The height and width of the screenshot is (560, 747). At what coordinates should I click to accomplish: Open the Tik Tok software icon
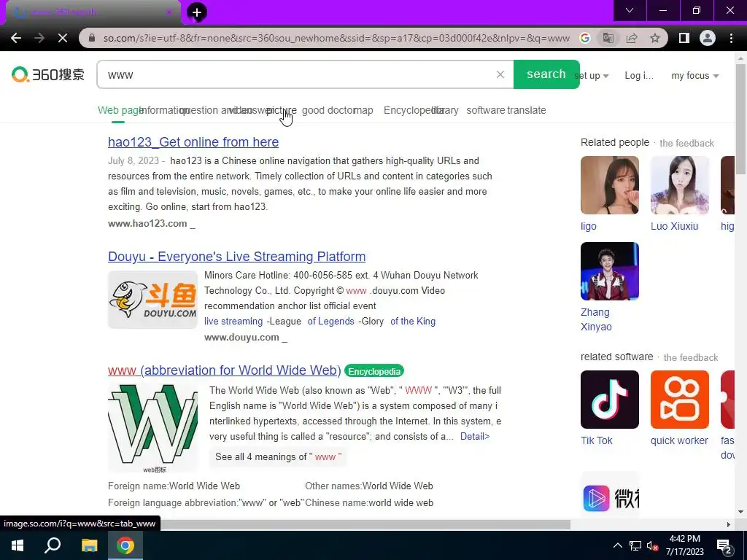[x=610, y=400]
